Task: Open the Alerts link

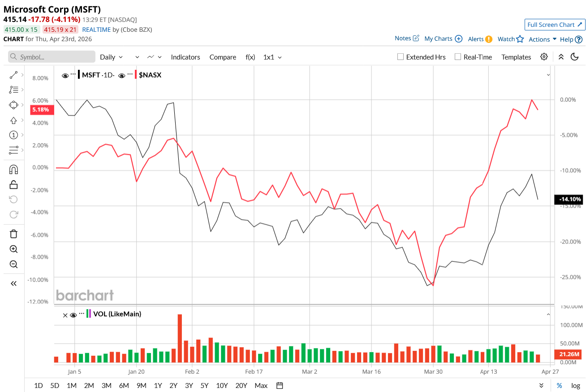Action: 476,39
